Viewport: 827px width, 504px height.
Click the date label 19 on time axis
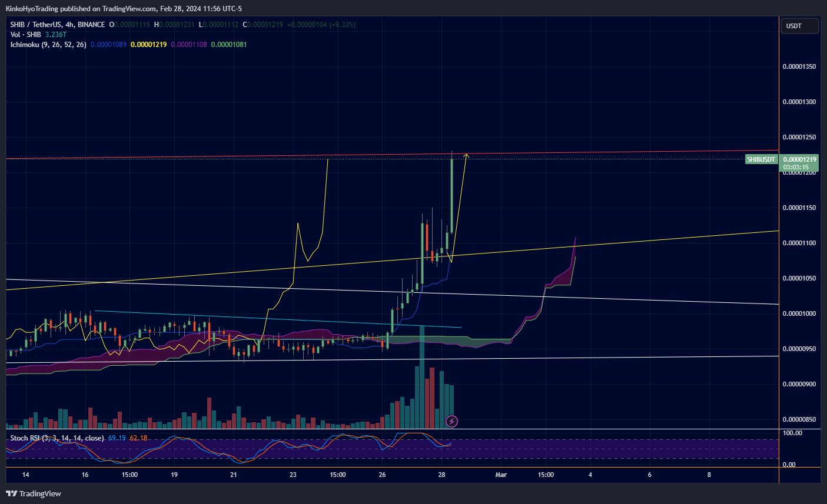[174, 475]
